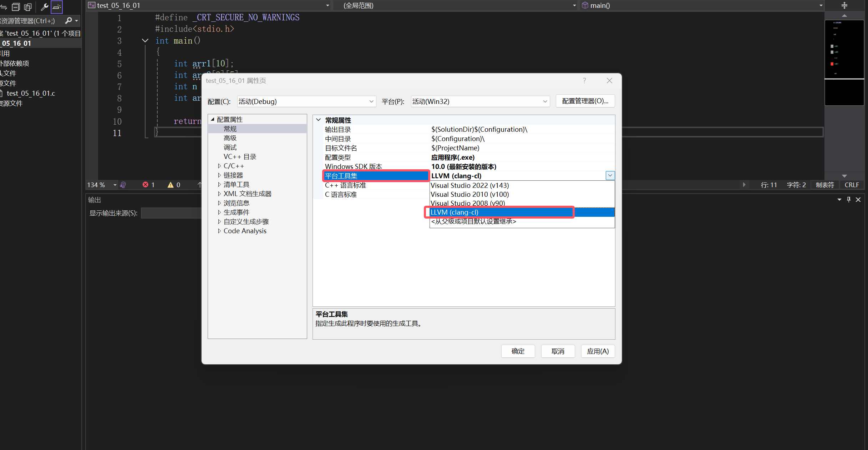Collapse the main() code fold arrow
Image resolution: width=868 pixels, height=450 pixels.
pos(145,41)
